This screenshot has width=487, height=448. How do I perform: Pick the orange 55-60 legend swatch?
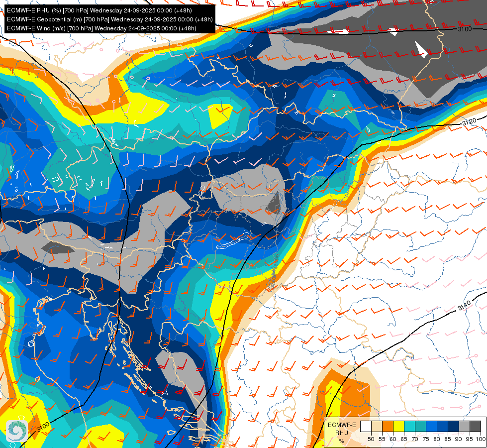[388, 426]
